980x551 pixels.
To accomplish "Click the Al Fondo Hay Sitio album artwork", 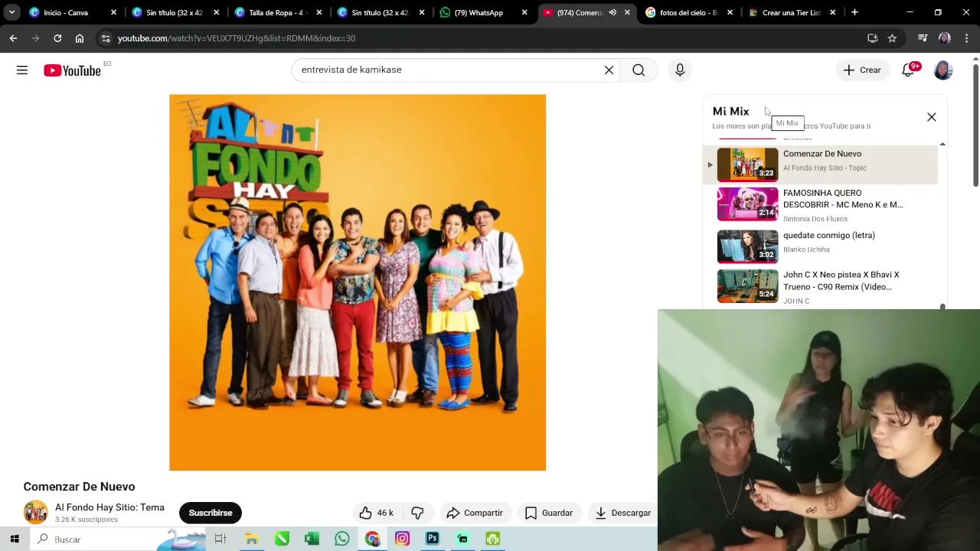I will [x=358, y=282].
